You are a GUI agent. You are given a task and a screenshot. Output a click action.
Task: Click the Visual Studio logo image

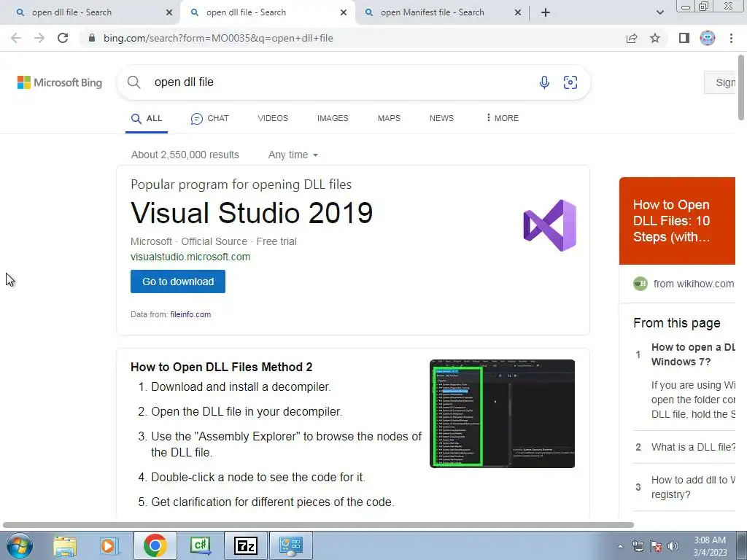pyautogui.click(x=550, y=225)
